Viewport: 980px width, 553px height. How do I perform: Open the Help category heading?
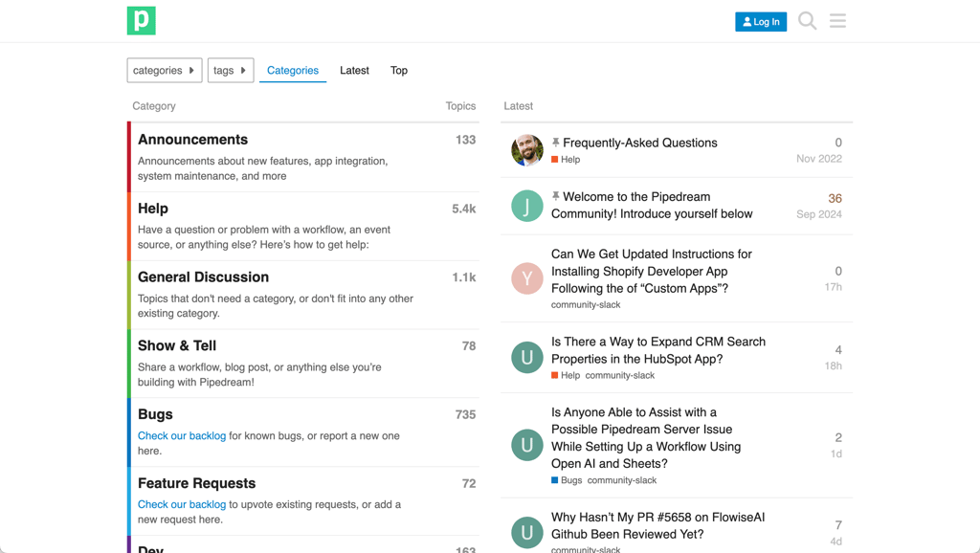(x=153, y=208)
